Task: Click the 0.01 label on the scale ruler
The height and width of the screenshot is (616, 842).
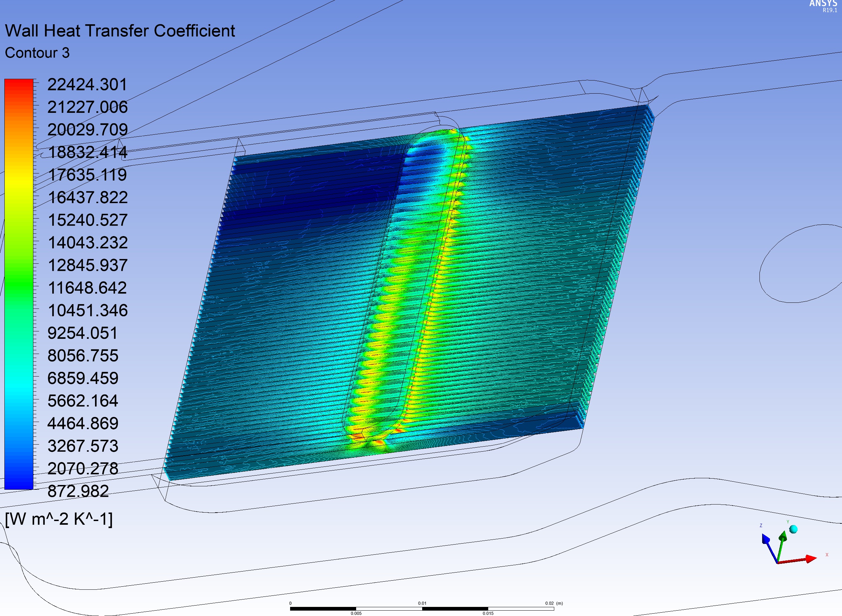Action: (x=422, y=603)
